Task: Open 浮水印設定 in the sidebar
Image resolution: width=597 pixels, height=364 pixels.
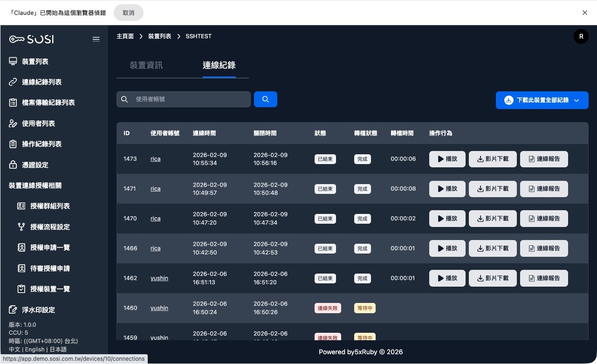Action: point(38,310)
